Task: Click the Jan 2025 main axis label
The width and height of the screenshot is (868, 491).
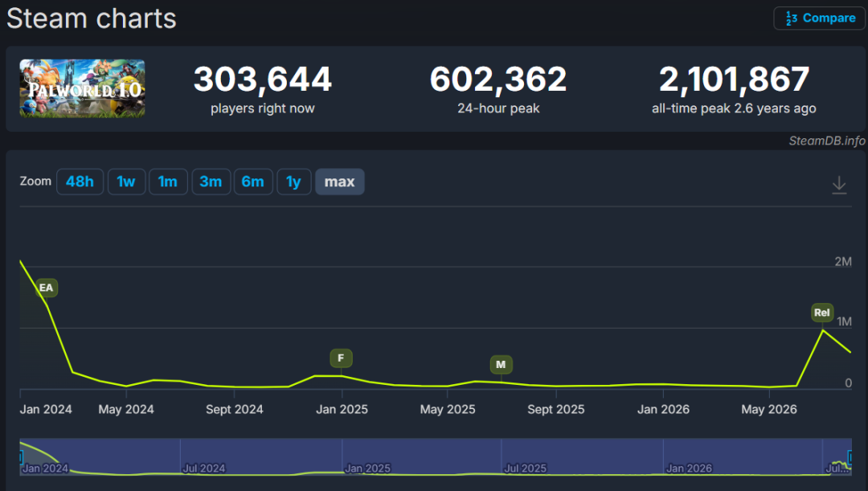Action: [342, 410]
